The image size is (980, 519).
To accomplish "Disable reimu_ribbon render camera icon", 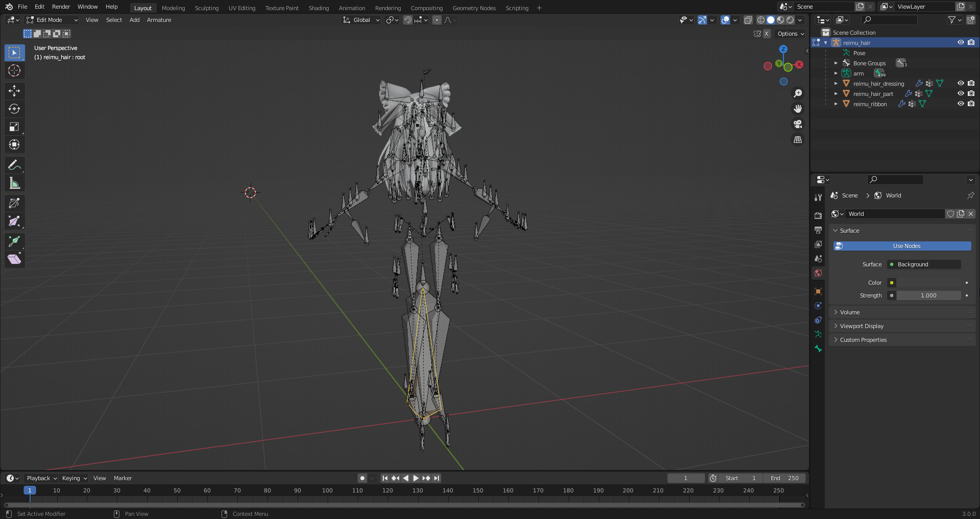I will (971, 104).
